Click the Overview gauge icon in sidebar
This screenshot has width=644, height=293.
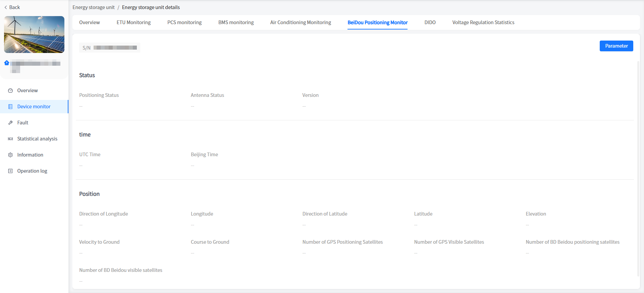click(10, 91)
